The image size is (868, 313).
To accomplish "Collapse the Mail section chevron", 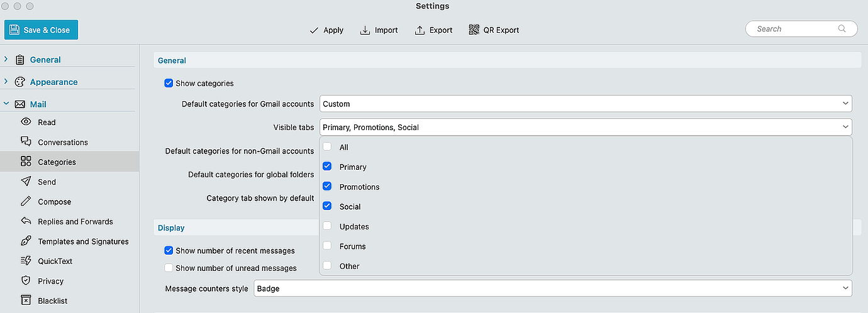I will click(6, 104).
